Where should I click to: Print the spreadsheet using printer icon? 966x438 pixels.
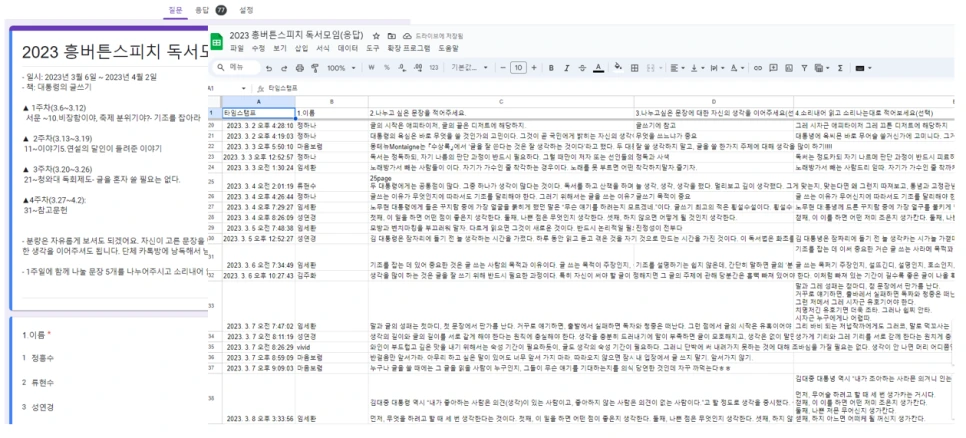coord(300,68)
